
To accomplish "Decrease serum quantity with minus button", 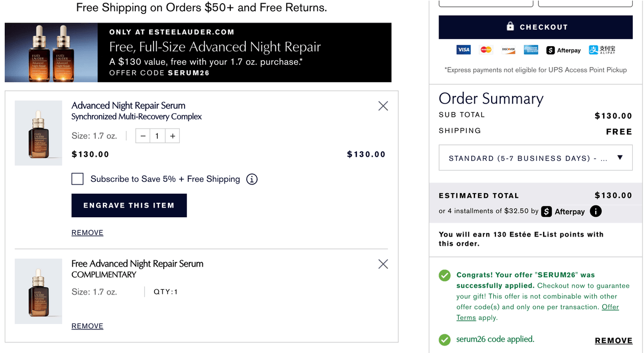I will point(143,136).
